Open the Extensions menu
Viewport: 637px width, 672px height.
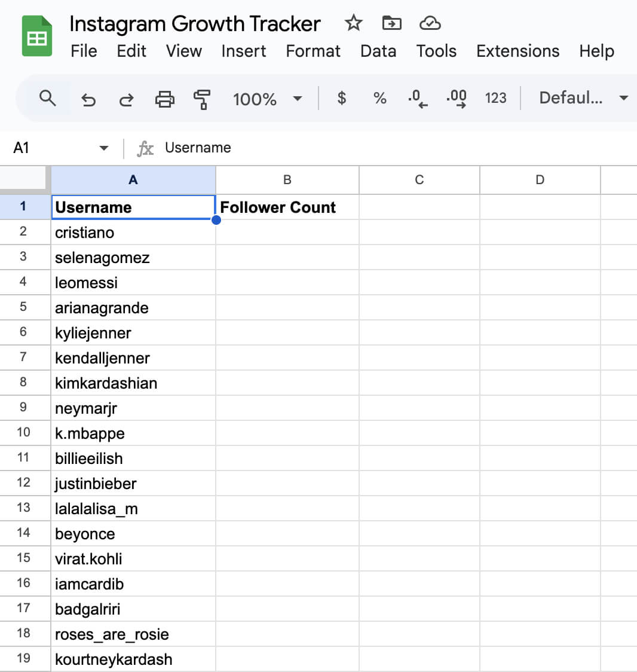tap(517, 51)
